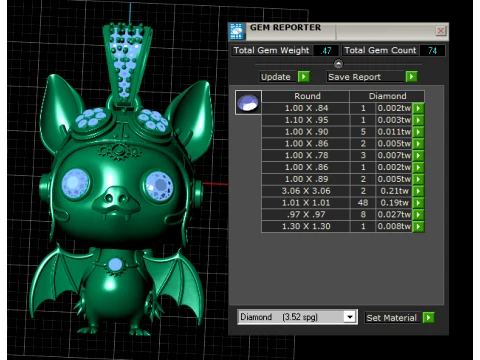
Task: Click the green arrow next to Update
Action: [303, 77]
